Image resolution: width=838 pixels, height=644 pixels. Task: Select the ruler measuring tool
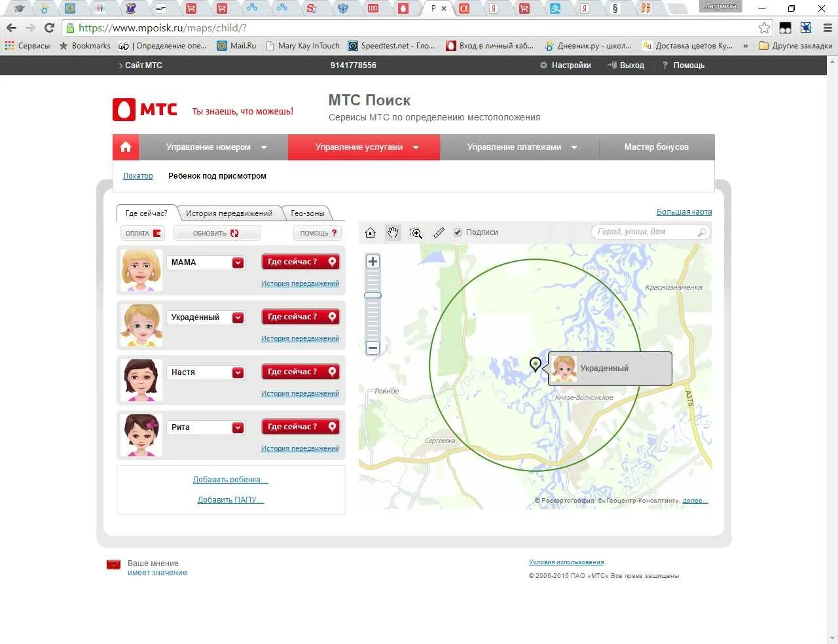coord(439,233)
